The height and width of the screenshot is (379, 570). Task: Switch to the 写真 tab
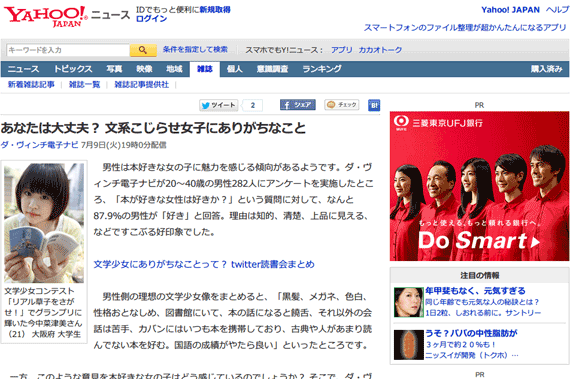(114, 69)
